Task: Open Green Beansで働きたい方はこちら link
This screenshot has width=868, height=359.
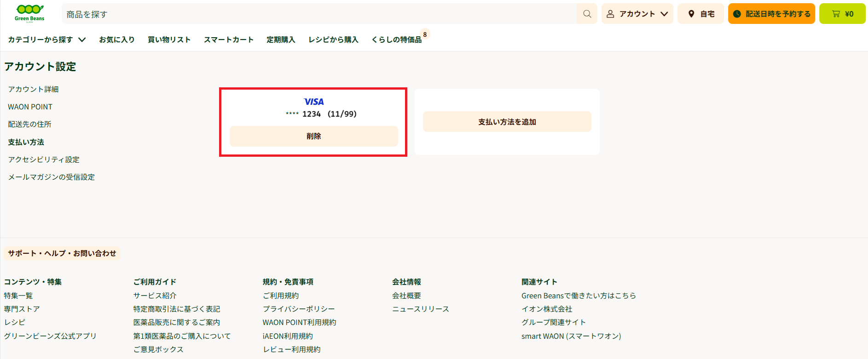Action: (x=579, y=296)
